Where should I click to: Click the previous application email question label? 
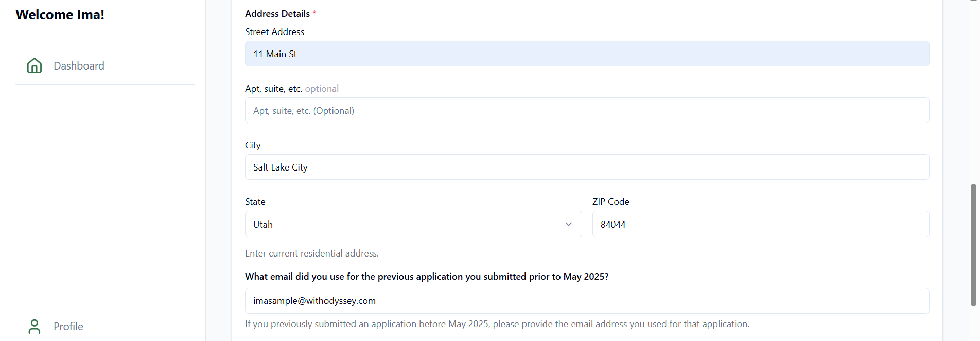point(427,277)
